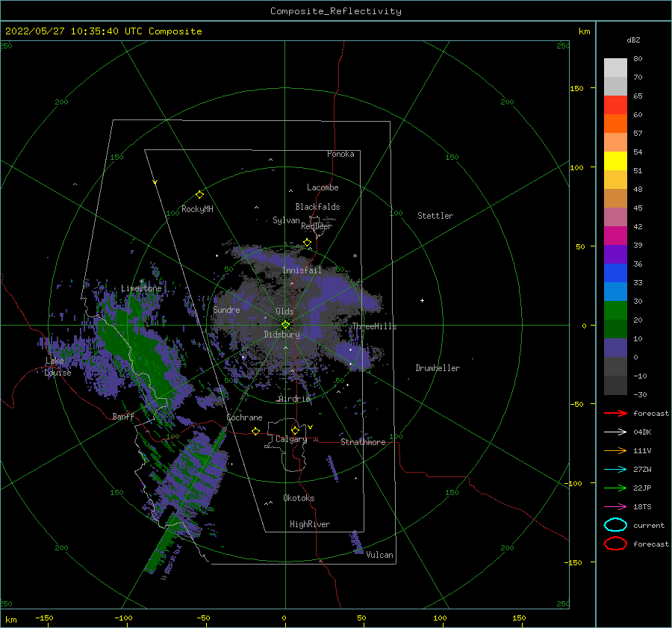Screen dimensions: 672x628
Task: Click the yellow marker south of RedDeer
Action: click(x=308, y=243)
